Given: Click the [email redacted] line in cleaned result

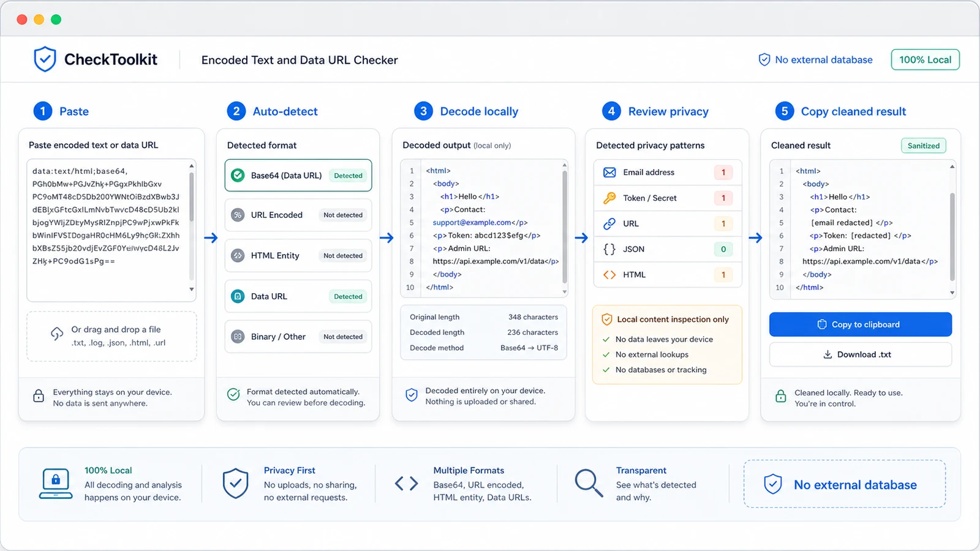Looking at the screenshot, I should coord(852,223).
